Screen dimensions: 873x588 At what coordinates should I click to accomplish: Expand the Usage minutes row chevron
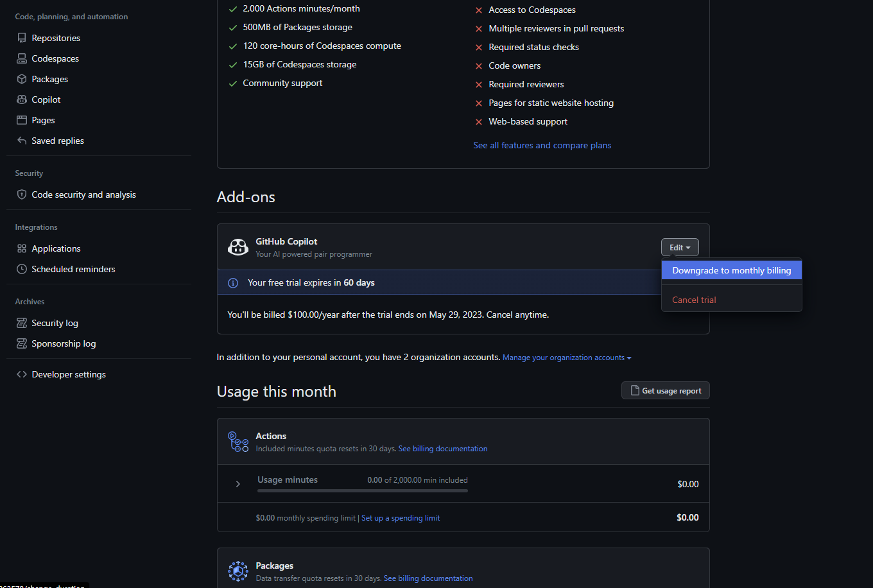238,483
